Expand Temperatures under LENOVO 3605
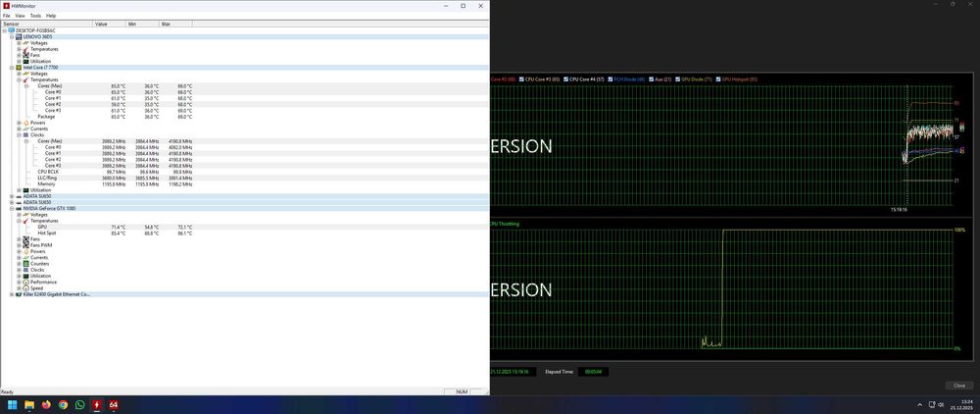The height and width of the screenshot is (414, 980). pos(19,49)
